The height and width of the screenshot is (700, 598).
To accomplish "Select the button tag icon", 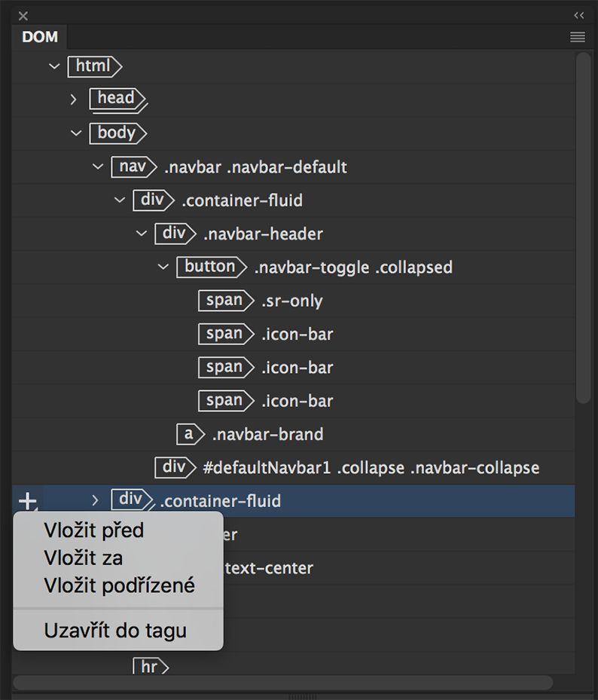I will click(210, 267).
